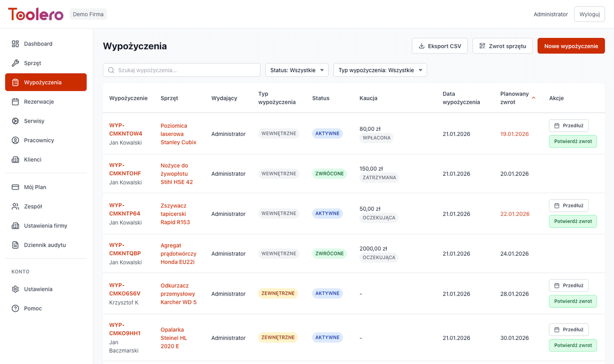Image resolution: width=614 pixels, height=364 pixels.
Task: Click the Dashboard grid icon in sidebar
Action: [15, 44]
